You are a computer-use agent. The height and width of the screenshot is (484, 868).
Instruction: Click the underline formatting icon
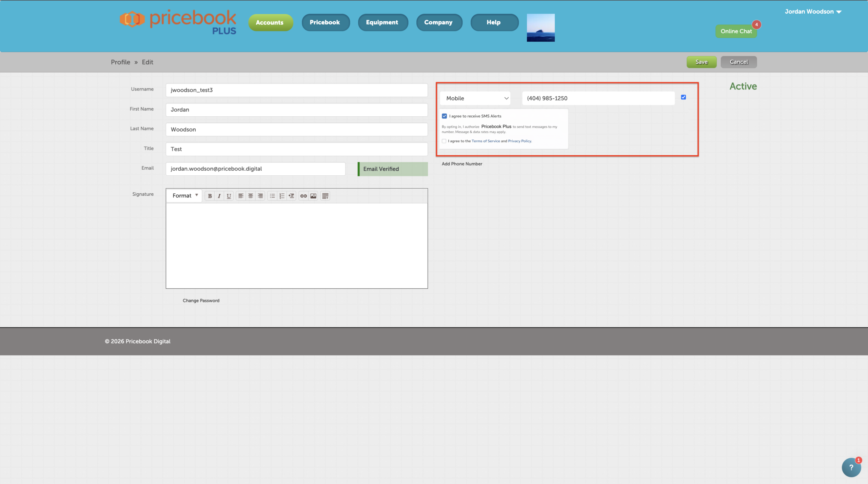(x=229, y=196)
